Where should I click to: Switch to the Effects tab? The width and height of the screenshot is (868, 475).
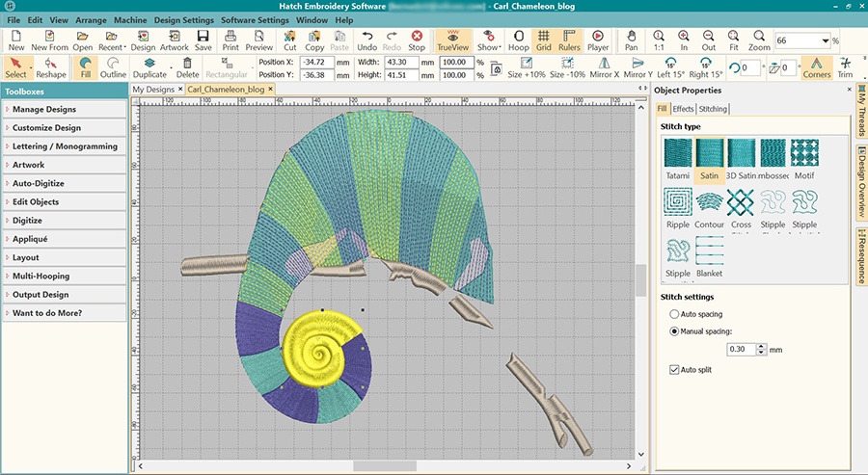pyautogui.click(x=683, y=109)
